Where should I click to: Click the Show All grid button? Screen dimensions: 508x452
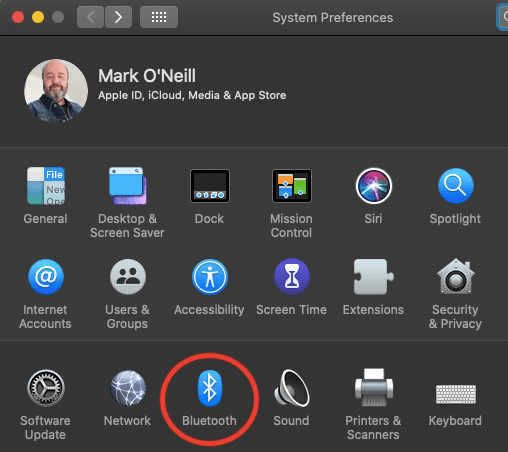pos(159,17)
